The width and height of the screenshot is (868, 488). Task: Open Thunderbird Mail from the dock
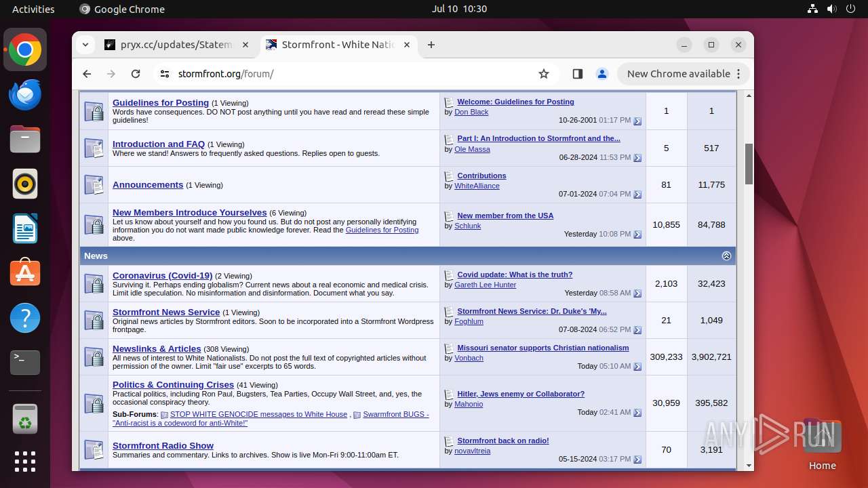pyautogui.click(x=25, y=94)
